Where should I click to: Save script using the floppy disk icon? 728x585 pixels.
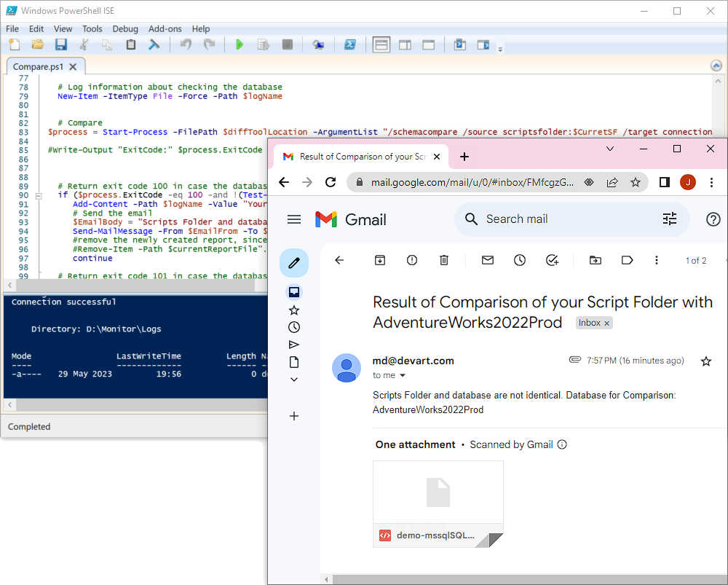coord(61,44)
